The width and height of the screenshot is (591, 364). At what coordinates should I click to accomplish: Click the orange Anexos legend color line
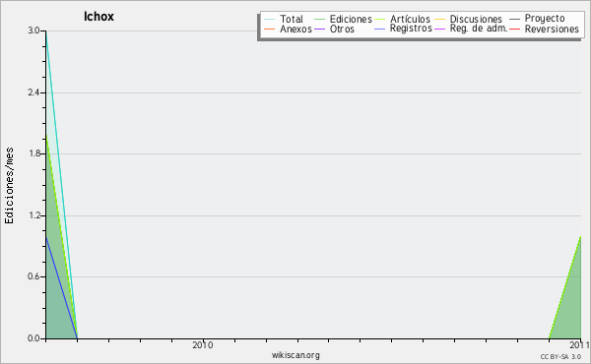click(270, 29)
